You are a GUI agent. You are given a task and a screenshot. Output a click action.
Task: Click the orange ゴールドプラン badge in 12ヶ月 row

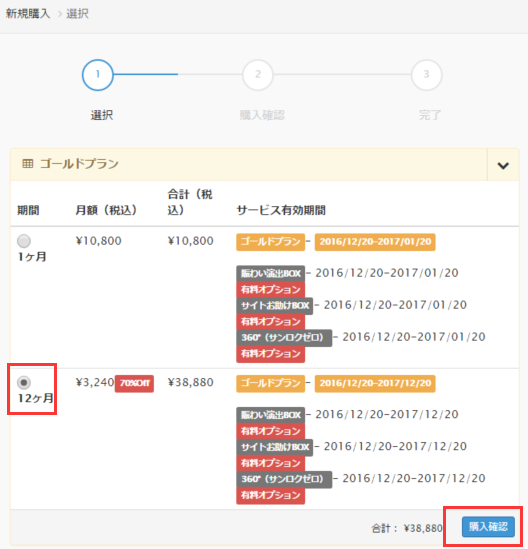point(270,383)
